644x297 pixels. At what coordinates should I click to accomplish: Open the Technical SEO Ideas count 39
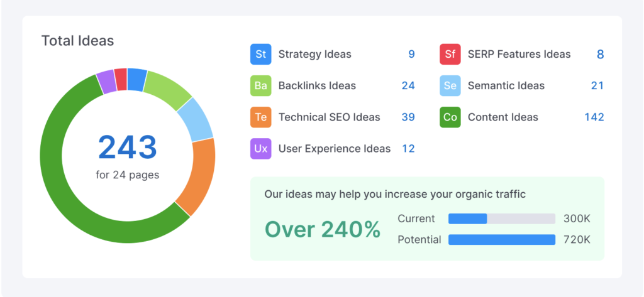tap(408, 117)
